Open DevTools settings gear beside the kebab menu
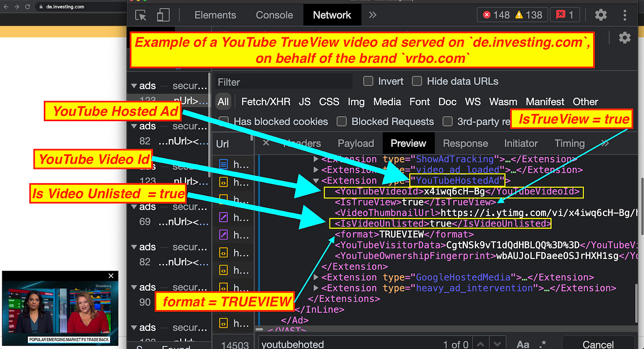Screen dimensions: 644x349 click(x=601, y=15)
